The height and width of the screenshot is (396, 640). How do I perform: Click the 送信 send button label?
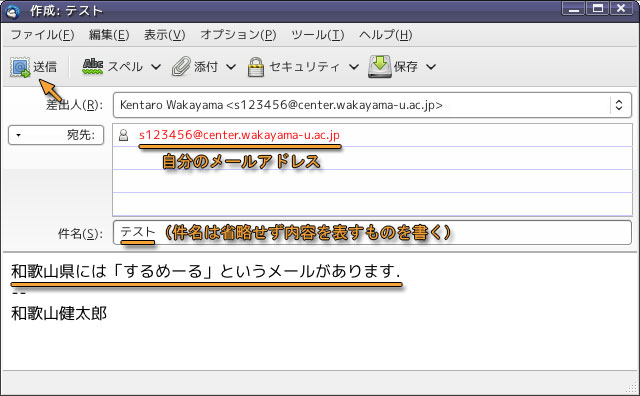tap(45, 67)
